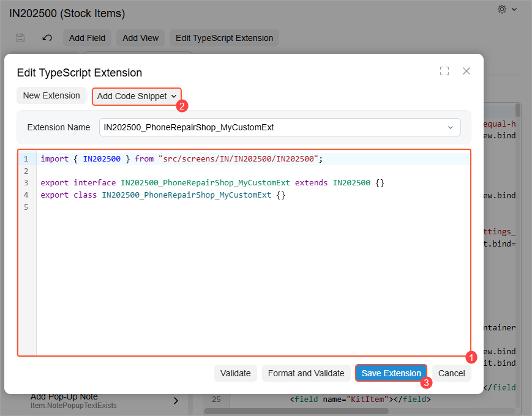Expand the Extension Name combo box
Viewport: 532px width, 416px height.
[451, 127]
